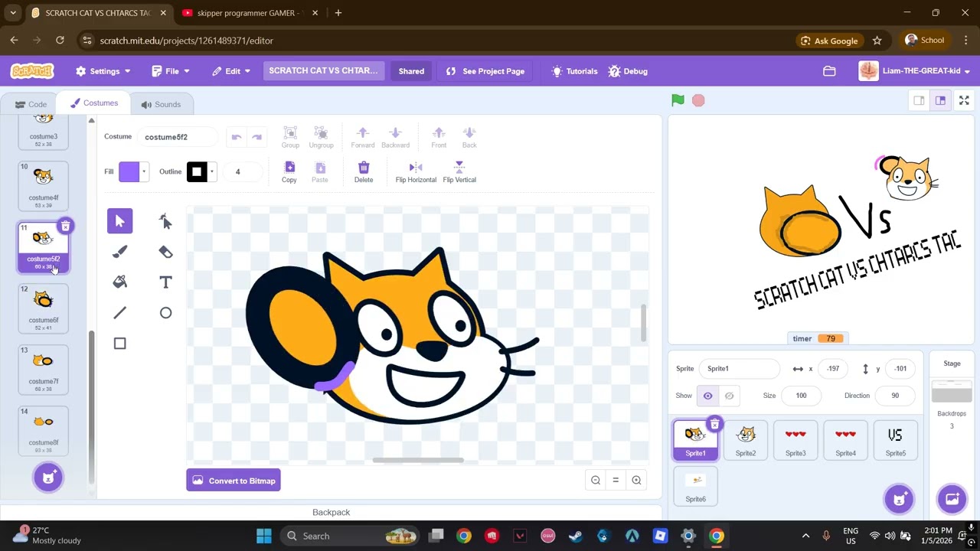The height and width of the screenshot is (551, 980).
Task: Show the sprite with eye icon
Action: click(x=707, y=396)
